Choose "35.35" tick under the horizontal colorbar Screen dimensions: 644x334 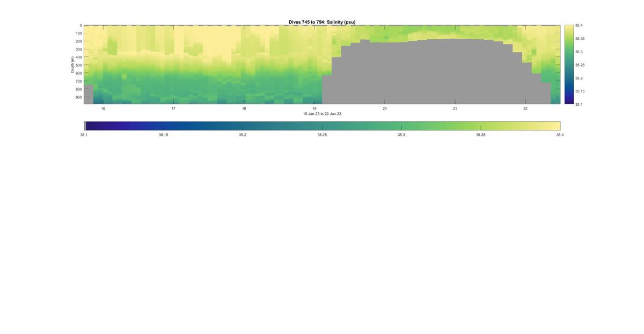[x=481, y=135]
